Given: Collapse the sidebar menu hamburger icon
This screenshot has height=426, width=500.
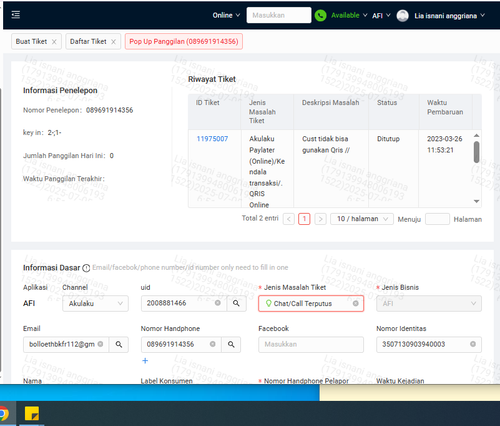Looking at the screenshot, I should [x=16, y=15].
